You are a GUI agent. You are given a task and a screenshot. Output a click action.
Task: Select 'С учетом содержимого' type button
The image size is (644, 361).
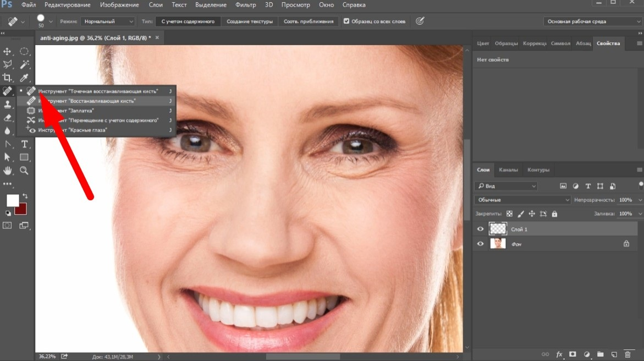click(188, 21)
